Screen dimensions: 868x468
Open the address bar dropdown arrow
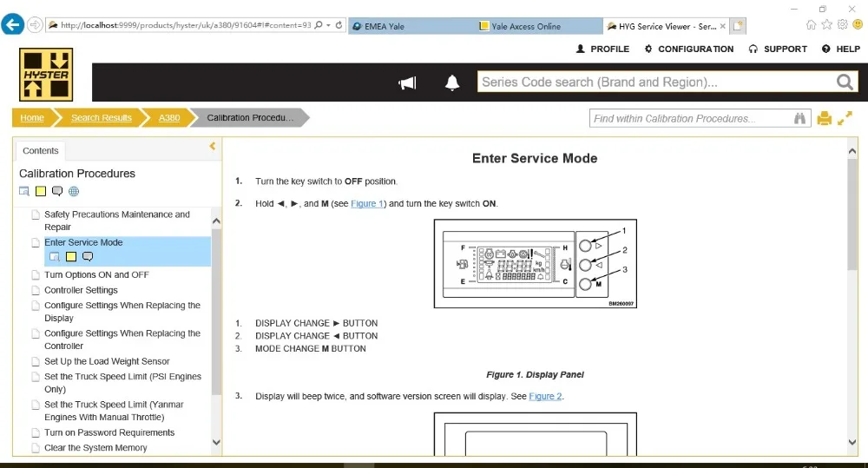pyautogui.click(x=328, y=25)
